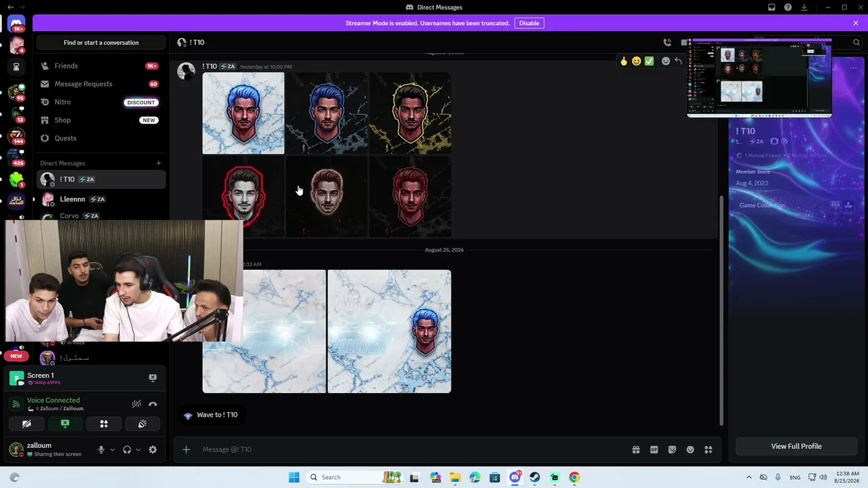Open the Discord inbox icon in title bar
Viewport: 868px width, 488px height.
(x=772, y=7)
